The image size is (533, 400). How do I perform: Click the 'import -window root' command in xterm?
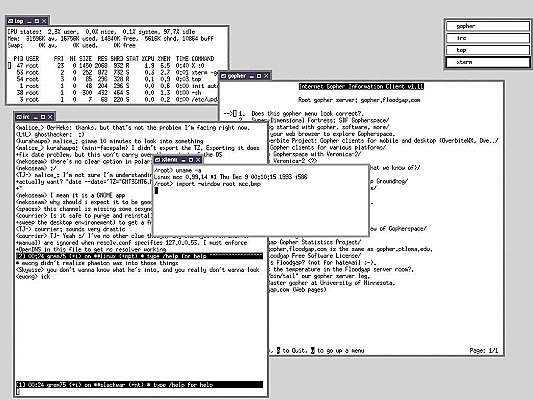click(207, 184)
